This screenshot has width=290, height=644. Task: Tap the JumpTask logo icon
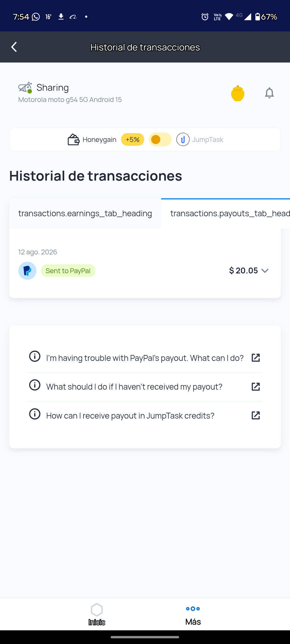pyautogui.click(x=183, y=140)
